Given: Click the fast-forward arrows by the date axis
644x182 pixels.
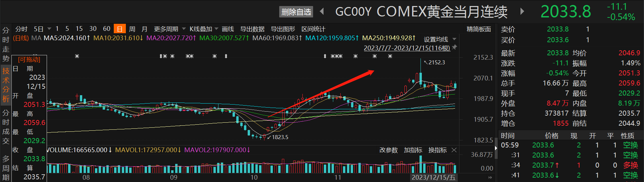Looking at the screenshot, I should [490, 177].
